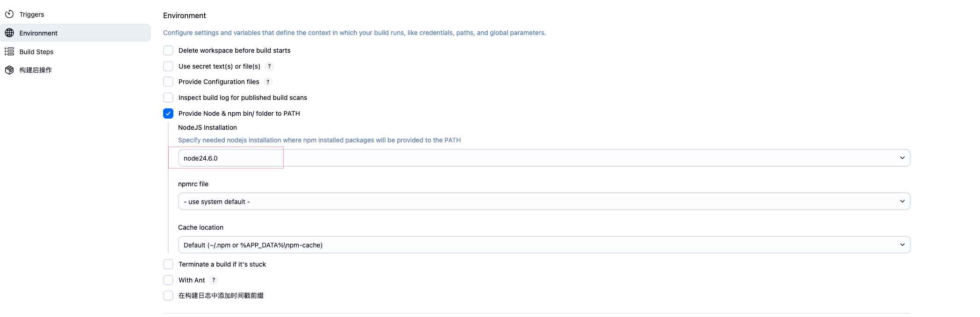Open help icon beside With Ant
This screenshot has height=317, width=980.
coord(214,280)
